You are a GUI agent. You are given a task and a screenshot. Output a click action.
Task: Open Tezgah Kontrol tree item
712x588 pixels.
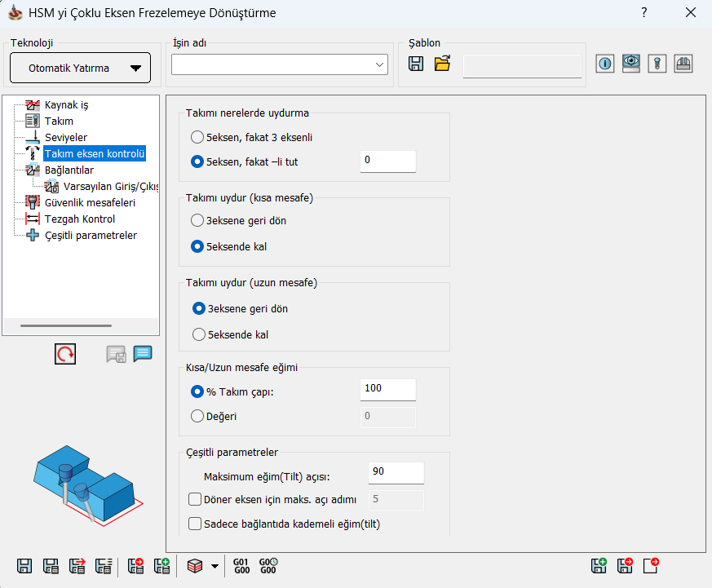click(79, 219)
